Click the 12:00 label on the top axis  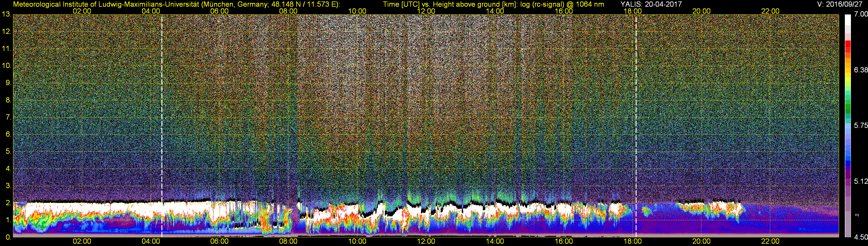426,11
